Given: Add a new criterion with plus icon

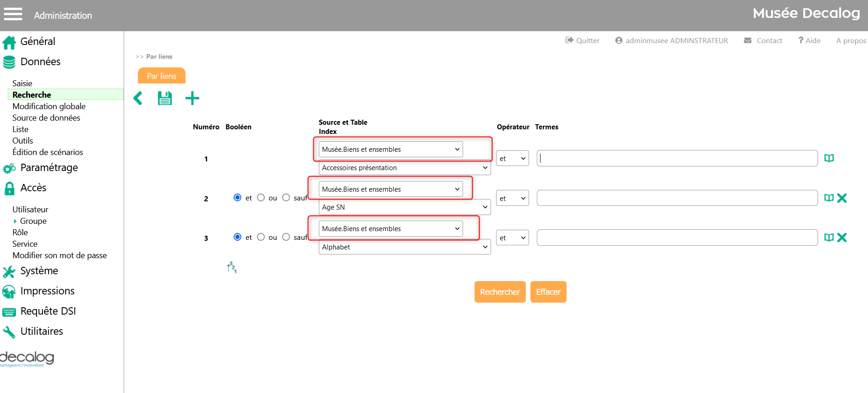Looking at the screenshot, I should [x=192, y=98].
